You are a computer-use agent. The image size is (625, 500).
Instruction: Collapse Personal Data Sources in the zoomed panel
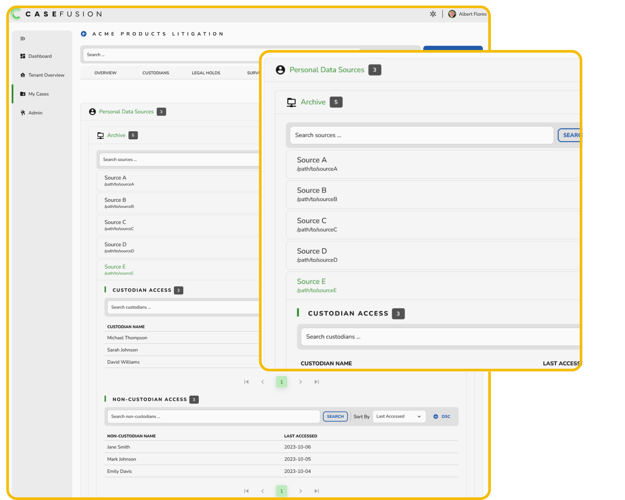pos(327,70)
